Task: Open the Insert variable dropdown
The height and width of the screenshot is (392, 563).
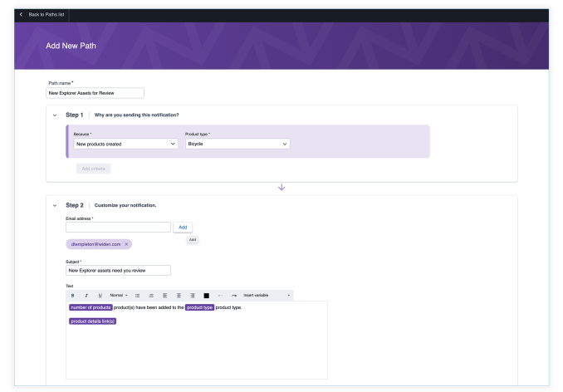Action: pos(267,295)
